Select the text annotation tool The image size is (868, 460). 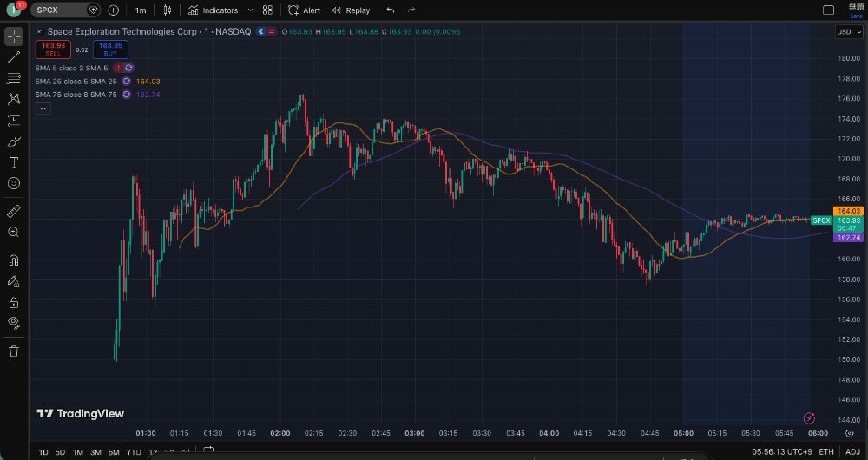pos(14,162)
